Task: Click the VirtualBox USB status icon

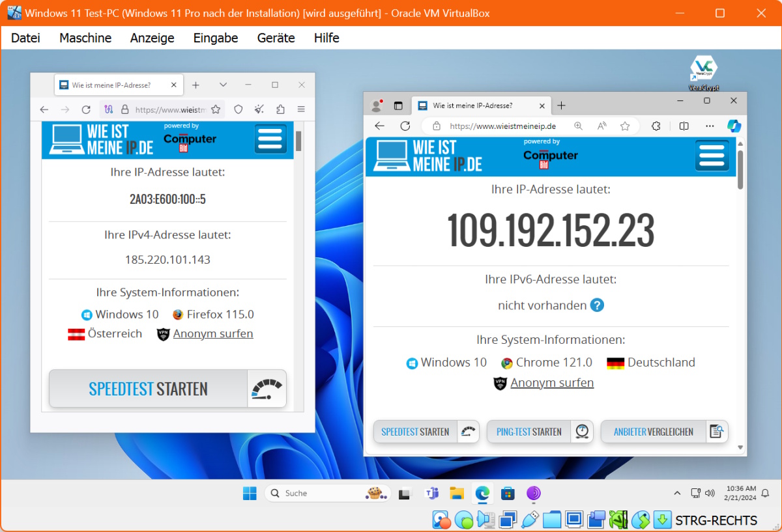Action: (530, 520)
